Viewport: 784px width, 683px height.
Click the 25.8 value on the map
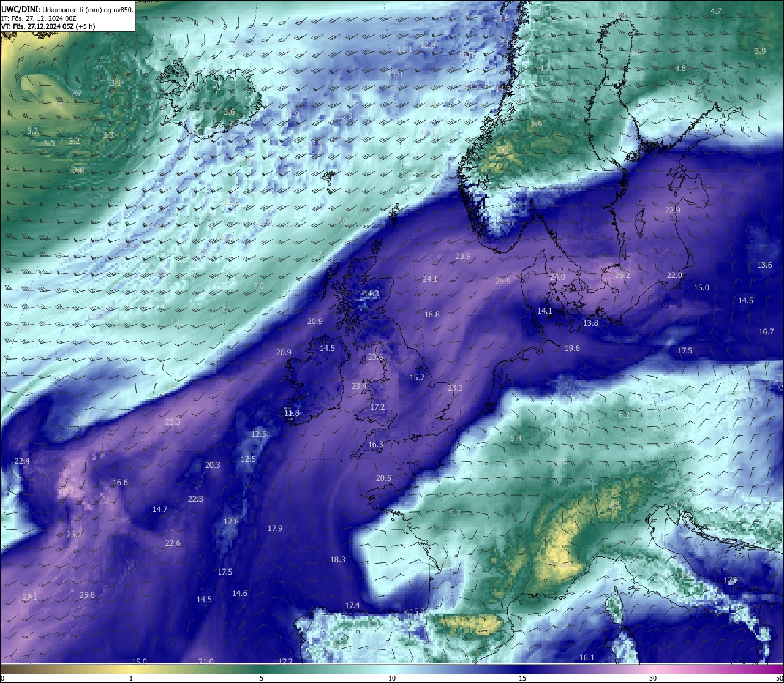[87, 595]
